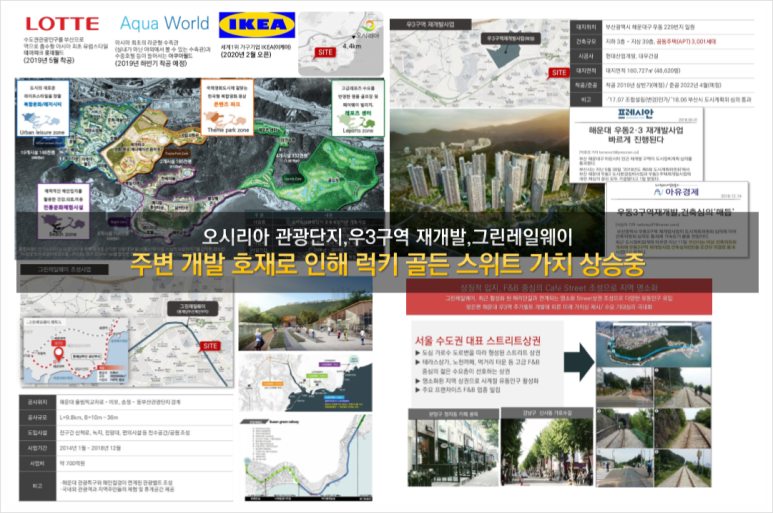Open the Theme park zone info box

[227, 107]
